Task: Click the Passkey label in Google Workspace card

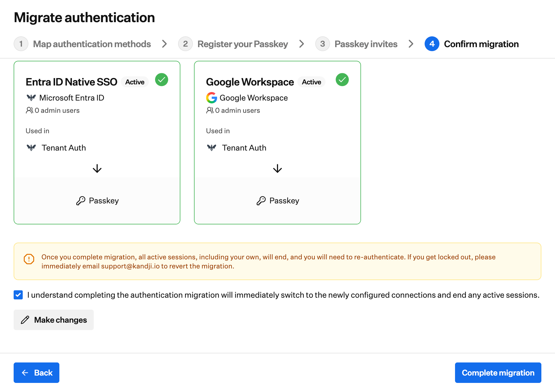Action: pyautogui.click(x=284, y=201)
